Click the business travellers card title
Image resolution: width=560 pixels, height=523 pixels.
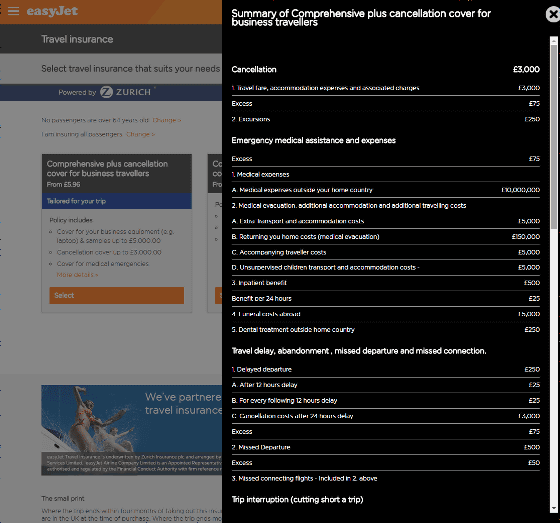[x=108, y=169]
